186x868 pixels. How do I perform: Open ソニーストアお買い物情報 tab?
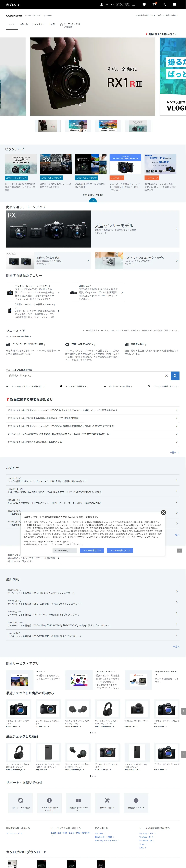[x=70, y=25]
